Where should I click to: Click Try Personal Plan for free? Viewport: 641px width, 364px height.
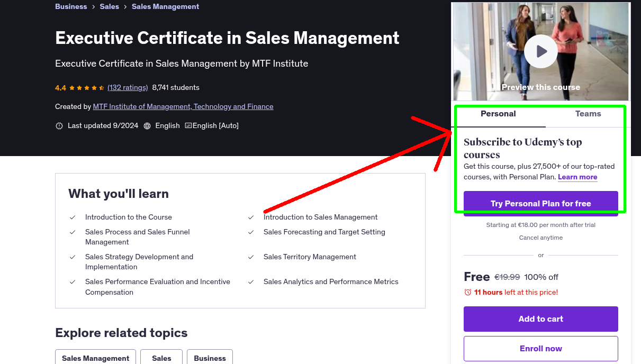click(541, 204)
